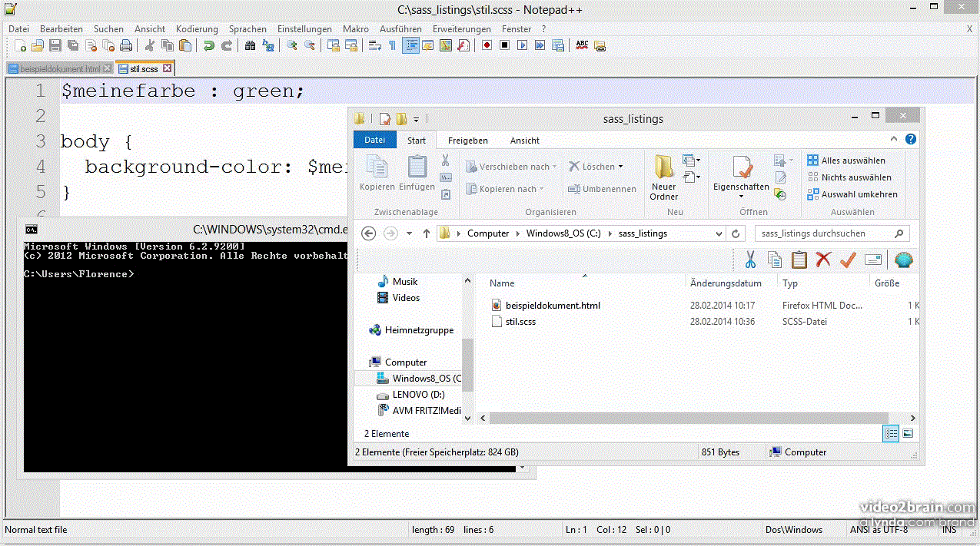
Task: Click the orange checkmark icon in Explorer toolbar
Action: 848,260
